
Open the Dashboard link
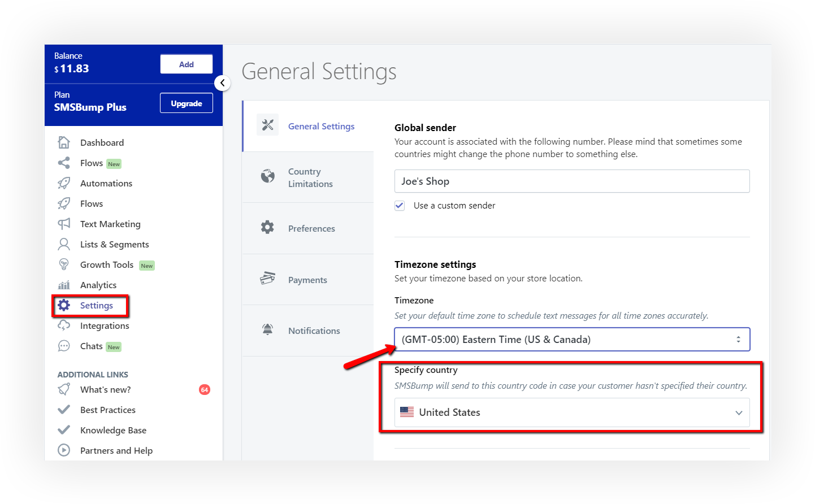point(102,143)
